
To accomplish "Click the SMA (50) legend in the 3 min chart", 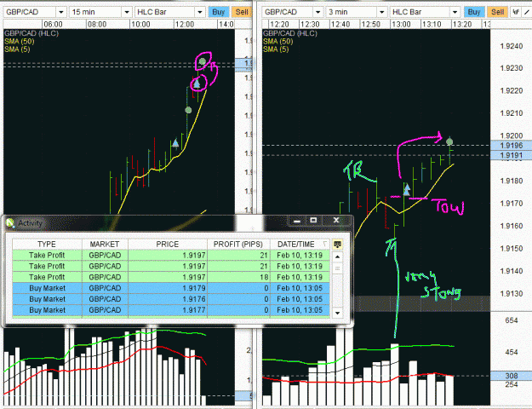I will tap(277, 42).
